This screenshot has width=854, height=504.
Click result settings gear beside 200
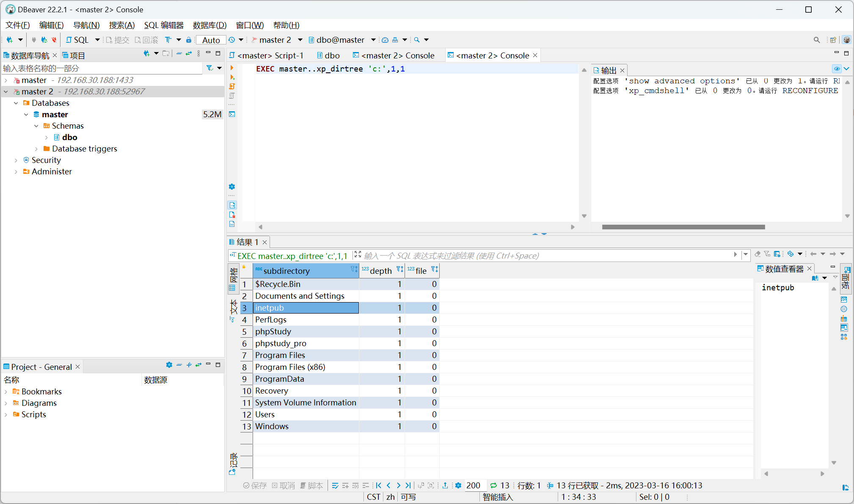458,485
